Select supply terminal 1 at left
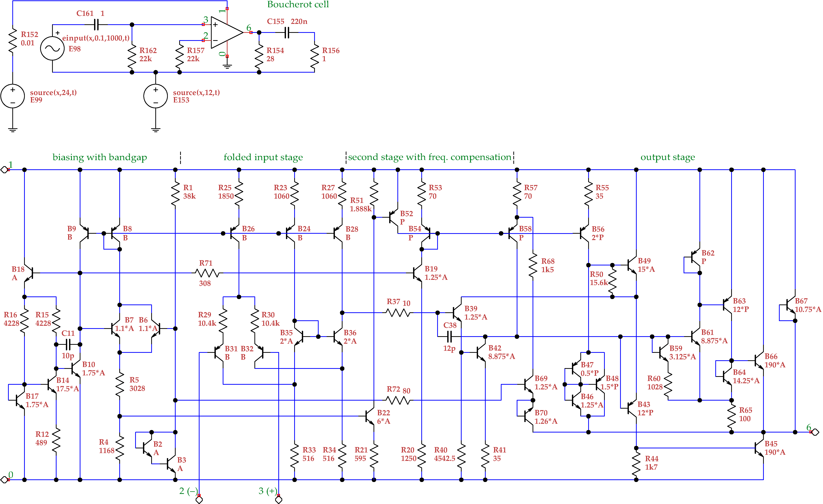 point(4,170)
